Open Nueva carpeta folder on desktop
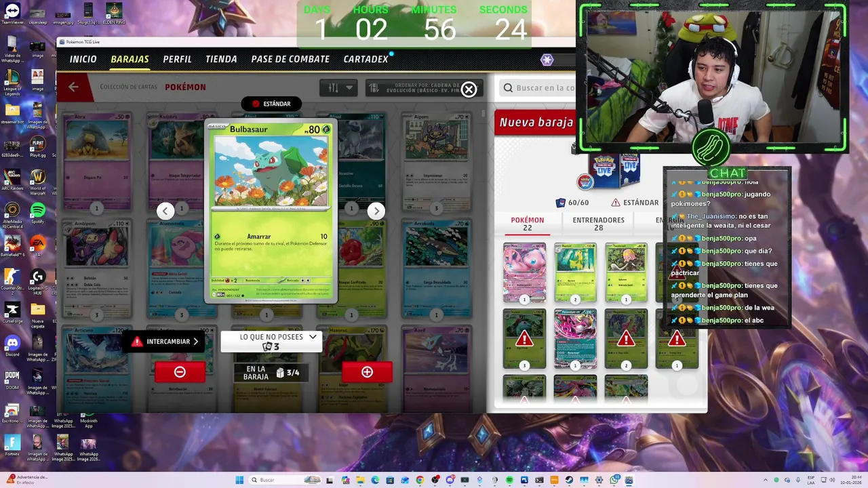The width and height of the screenshot is (868, 488). point(37,315)
